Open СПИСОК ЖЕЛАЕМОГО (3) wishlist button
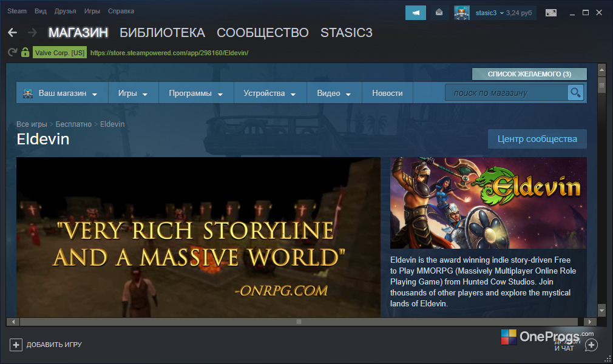This screenshot has height=364, width=613. tap(529, 74)
